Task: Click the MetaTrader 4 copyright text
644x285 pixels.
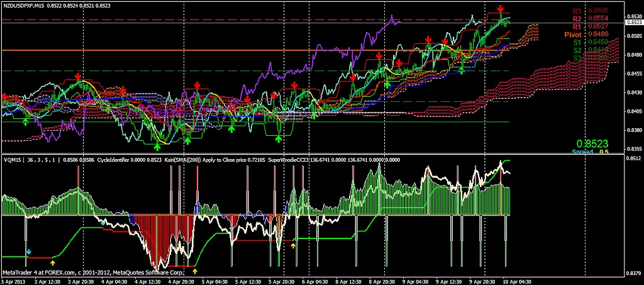Action: click(x=94, y=272)
